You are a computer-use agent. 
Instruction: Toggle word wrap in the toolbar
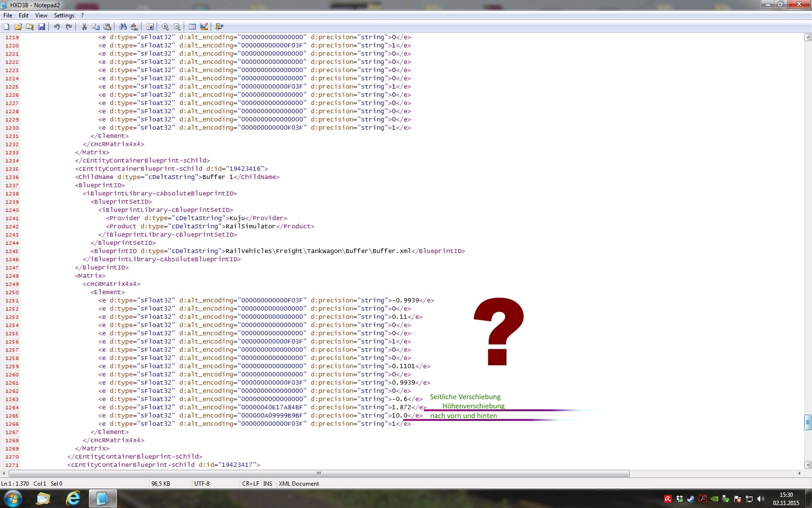click(150, 27)
